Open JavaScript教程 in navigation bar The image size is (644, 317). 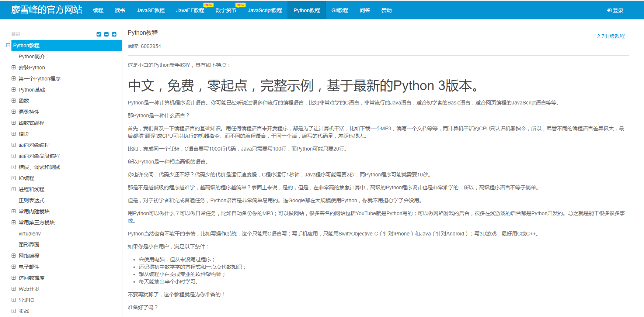[x=265, y=10]
